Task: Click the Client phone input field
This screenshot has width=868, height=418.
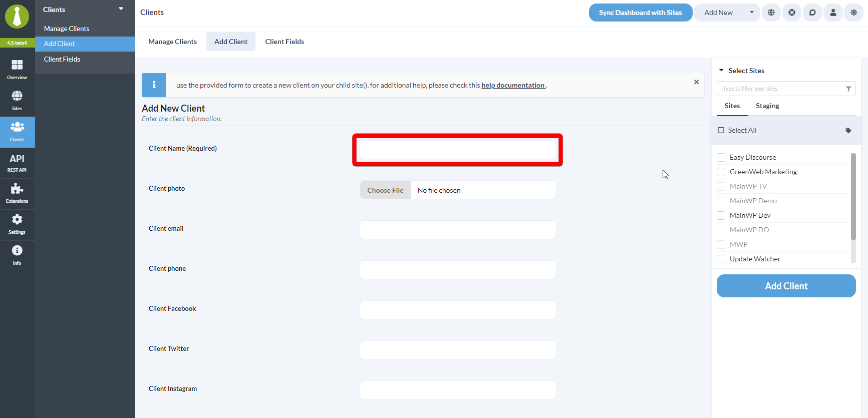Action: pyautogui.click(x=458, y=270)
